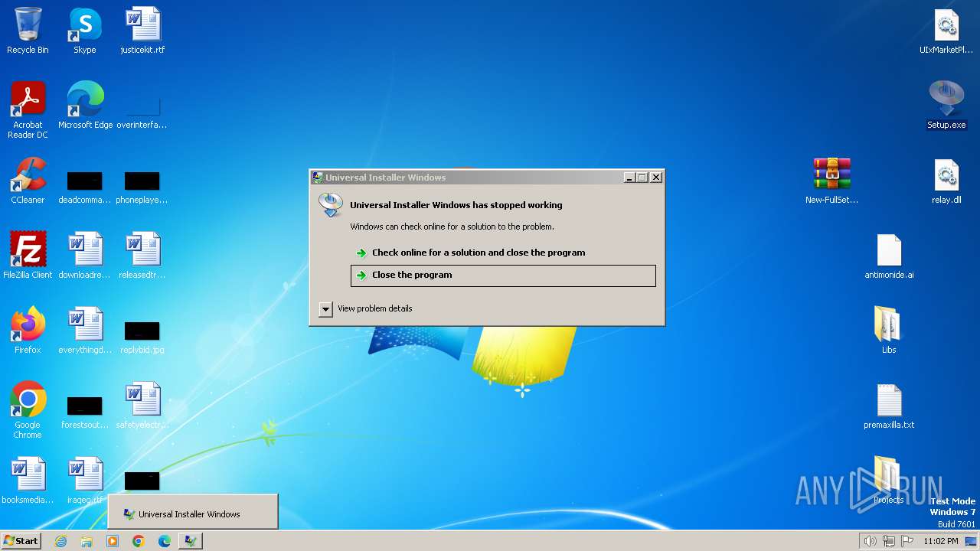
Task: Open the FileZilla Client shortcut
Action: [28, 255]
